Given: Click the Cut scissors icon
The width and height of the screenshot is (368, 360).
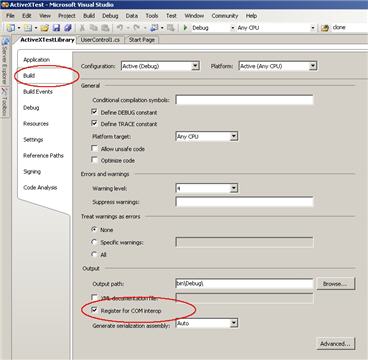Looking at the screenshot, I should (82, 28).
